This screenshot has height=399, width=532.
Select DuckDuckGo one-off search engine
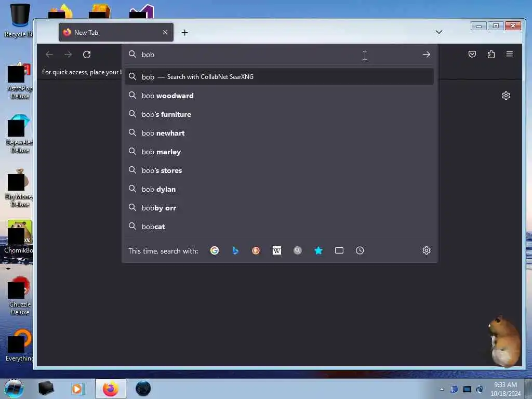[256, 250]
